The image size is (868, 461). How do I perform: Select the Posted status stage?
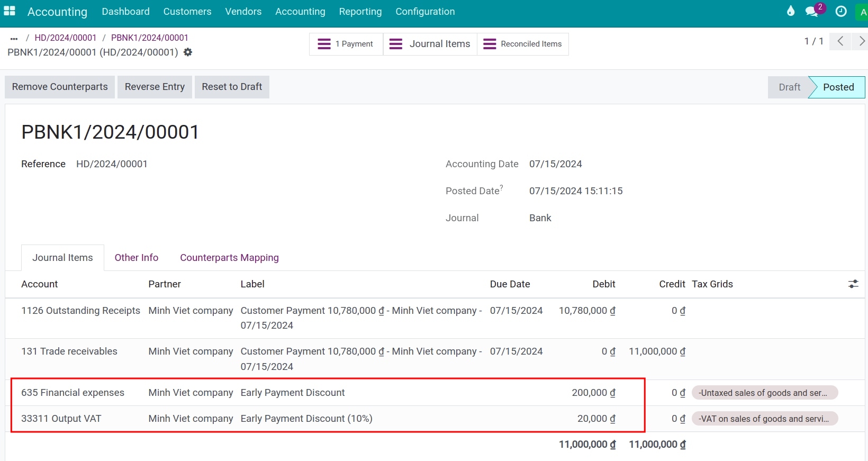pyautogui.click(x=838, y=87)
